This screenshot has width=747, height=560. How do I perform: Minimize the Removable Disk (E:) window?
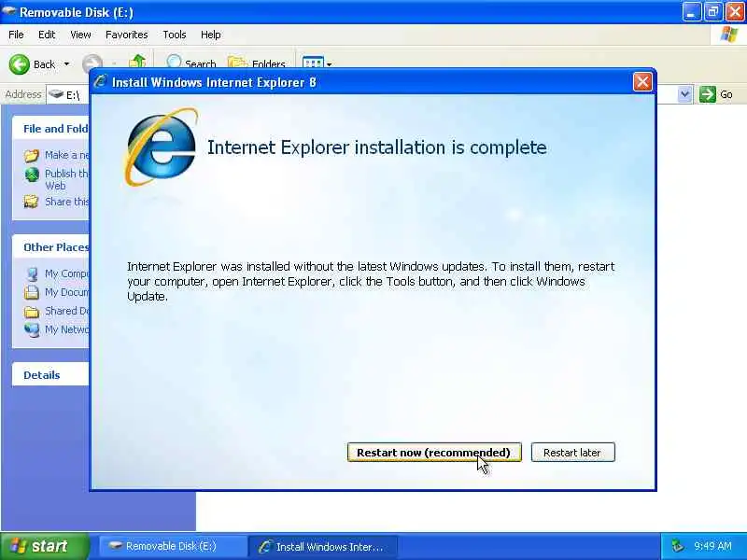[x=691, y=11]
